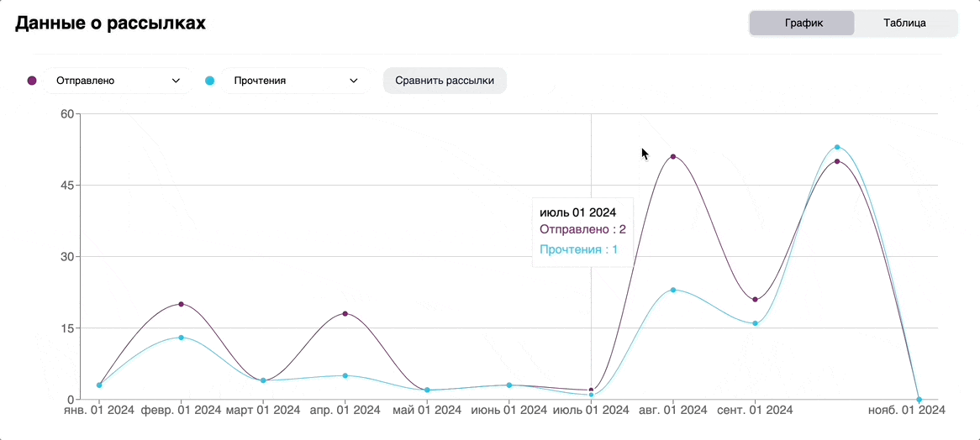Click the Прочтения point at апр. 01 2024

click(x=345, y=375)
